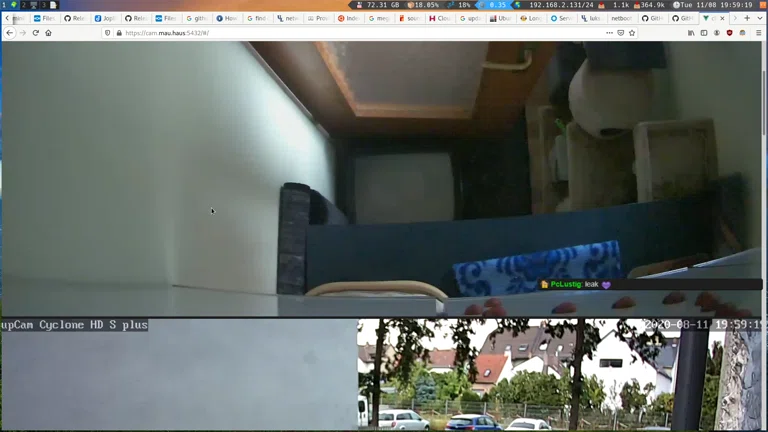Image resolution: width=768 pixels, height=432 pixels.
Task: Switch to the Google 'find' tab
Action: (x=257, y=18)
